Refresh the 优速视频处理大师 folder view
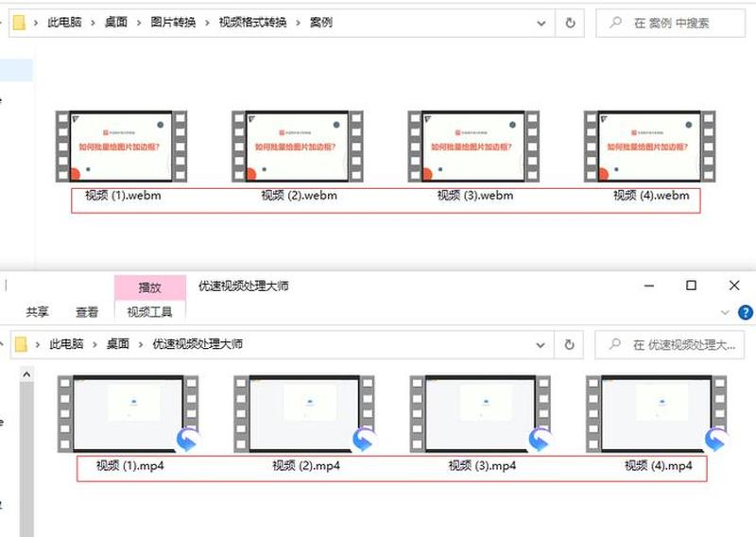This screenshot has height=537, width=756. tap(569, 344)
